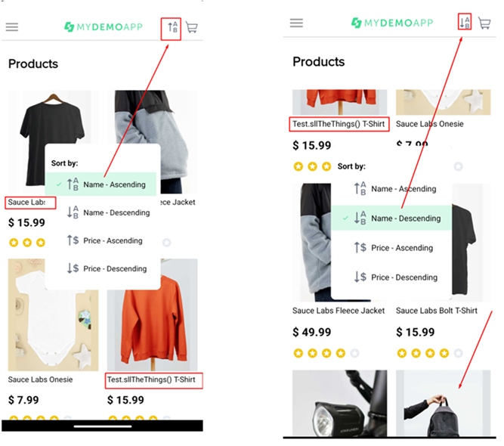
Task: Tap the backpack product thumbnail
Action: point(444,403)
